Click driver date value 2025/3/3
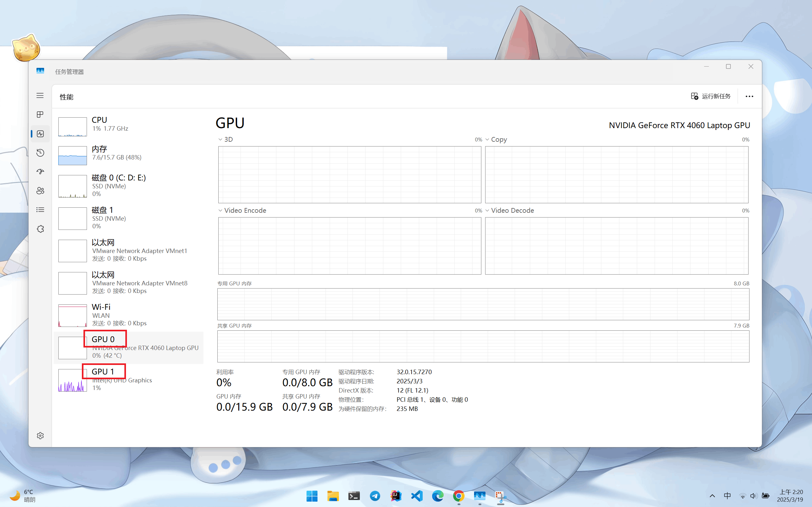812x507 pixels. (409, 381)
